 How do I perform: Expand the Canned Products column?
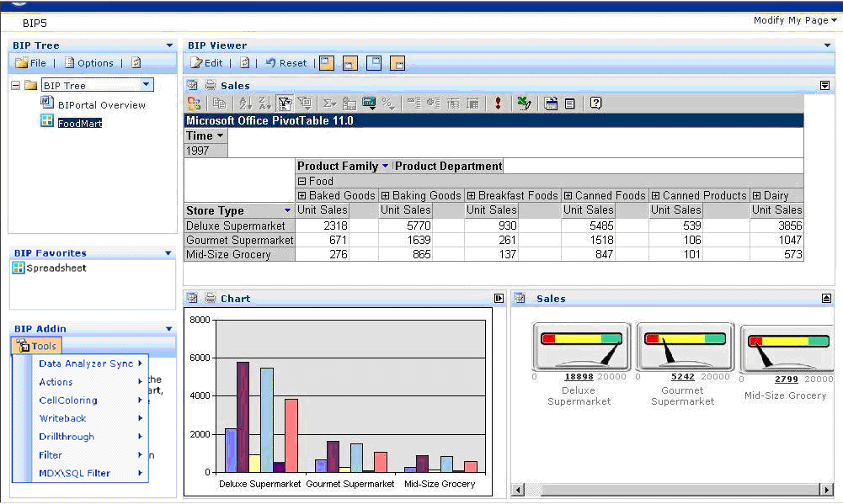tap(655, 195)
